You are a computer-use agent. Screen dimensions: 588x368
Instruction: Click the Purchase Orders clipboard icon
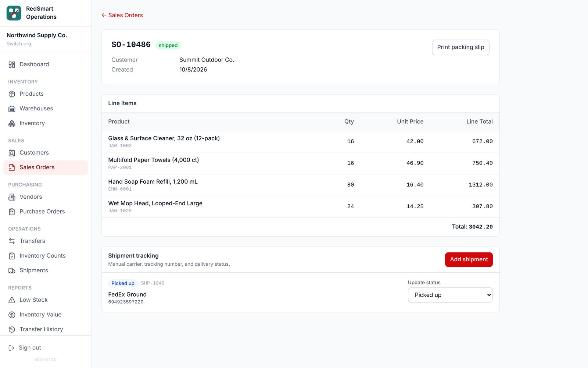click(12, 212)
